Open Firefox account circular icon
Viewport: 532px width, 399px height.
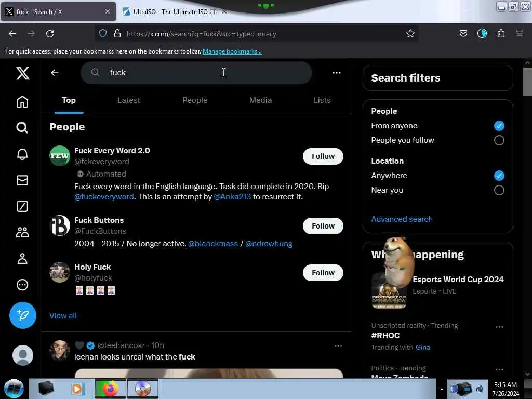pyautogui.click(x=482, y=33)
